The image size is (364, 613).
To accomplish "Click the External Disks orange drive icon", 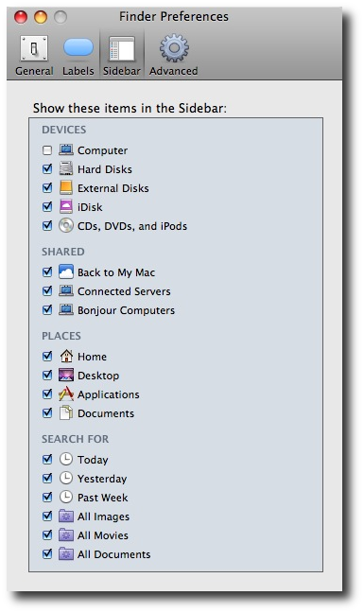I will click(x=66, y=187).
